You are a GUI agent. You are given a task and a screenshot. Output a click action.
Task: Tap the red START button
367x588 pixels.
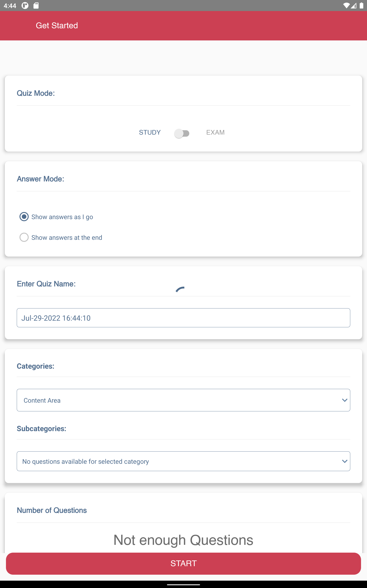[183, 563]
